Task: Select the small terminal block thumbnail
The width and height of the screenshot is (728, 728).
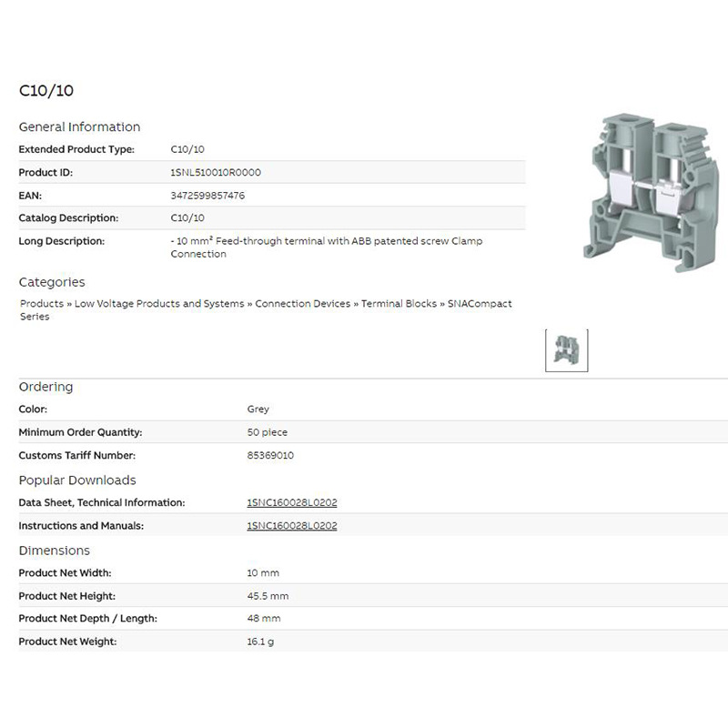Action: [x=566, y=350]
